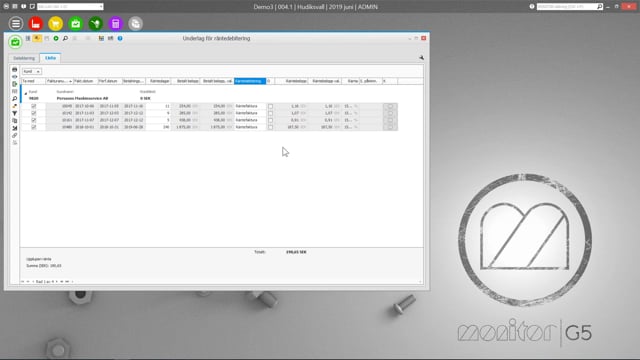Click the magnifier icon in window toolbar
Image resolution: width=640 pixels, height=360 pixels.
(x=65, y=38)
